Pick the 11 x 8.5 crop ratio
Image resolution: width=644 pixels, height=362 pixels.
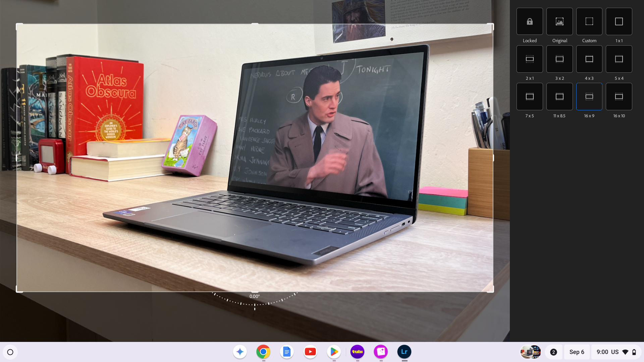point(559,97)
